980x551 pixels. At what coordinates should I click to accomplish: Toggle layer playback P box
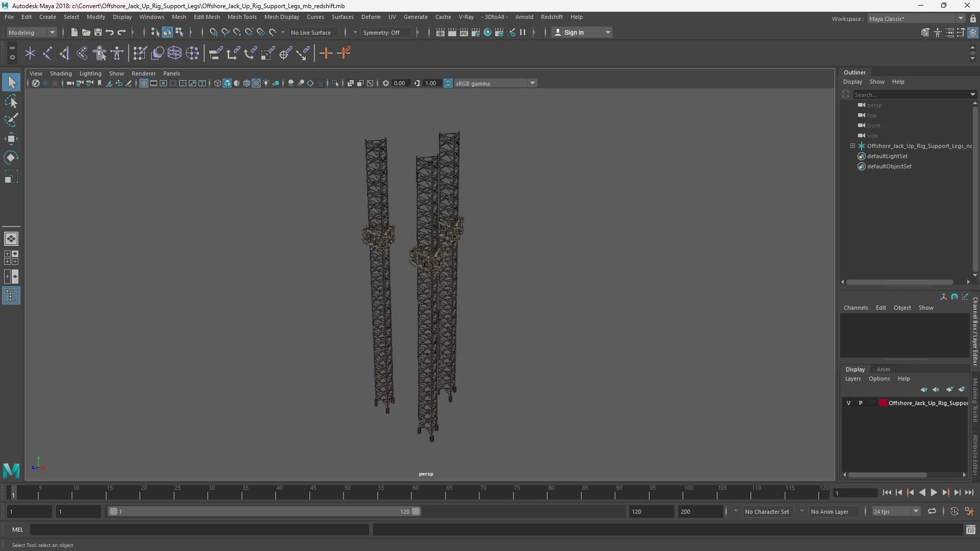coord(861,403)
